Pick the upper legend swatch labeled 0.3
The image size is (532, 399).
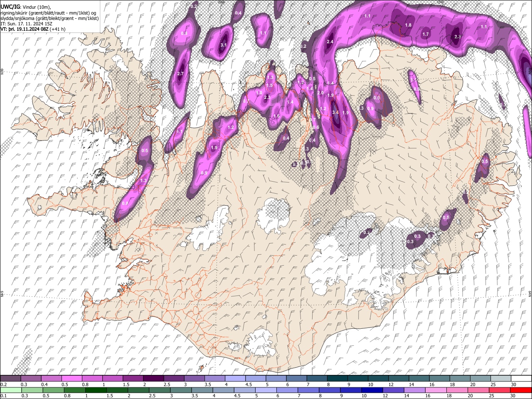click(31, 378)
